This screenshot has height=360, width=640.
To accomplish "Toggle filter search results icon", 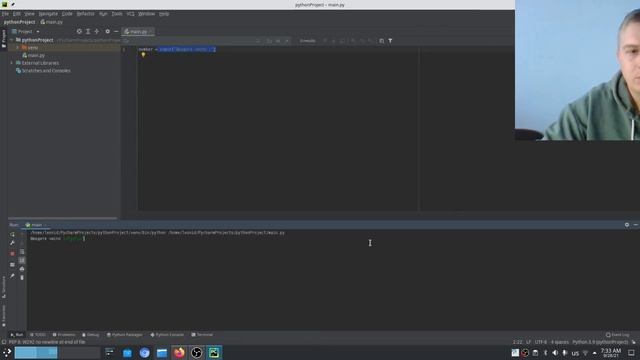I will (x=390, y=41).
